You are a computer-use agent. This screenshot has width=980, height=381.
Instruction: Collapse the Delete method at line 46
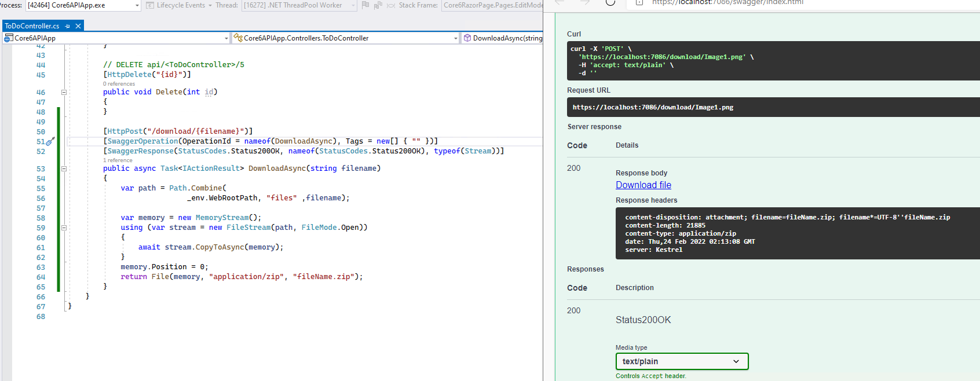pyautogui.click(x=64, y=92)
